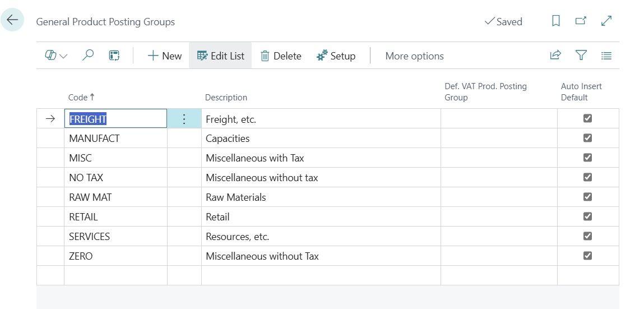Viewport: 644px width, 309px height.
Task: Sort by the Code column header
Action: tap(81, 98)
